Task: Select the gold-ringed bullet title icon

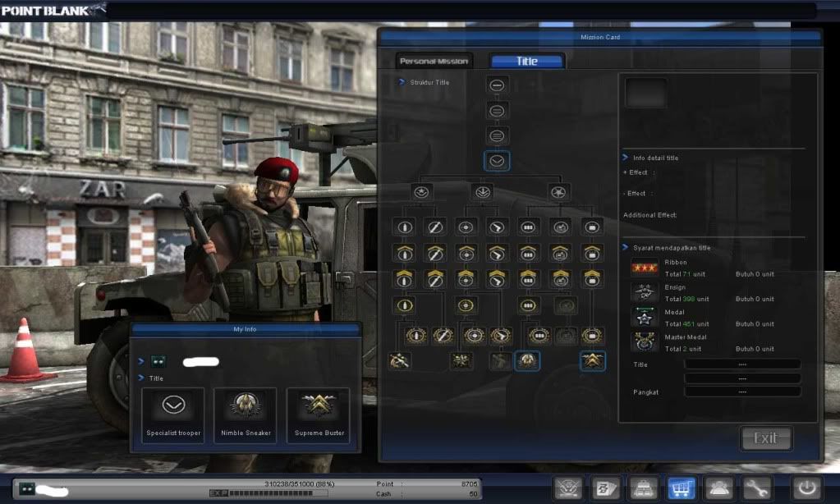Action: pos(405,306)
